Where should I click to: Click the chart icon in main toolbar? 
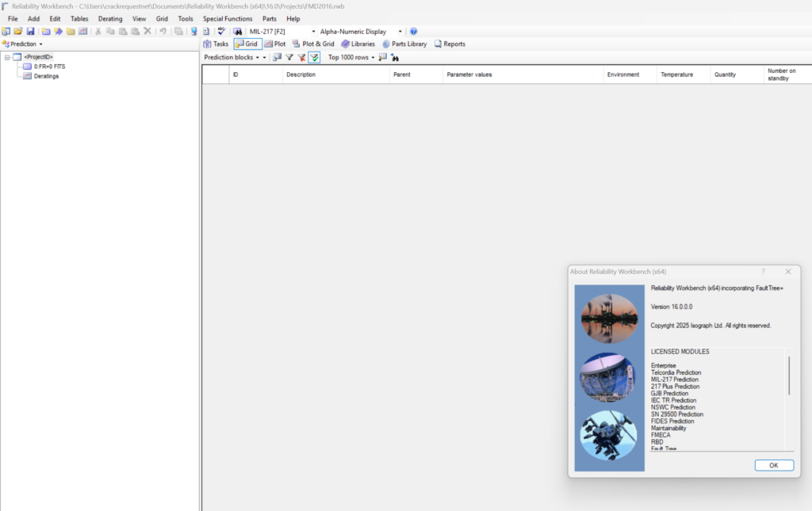pos(82,32)
